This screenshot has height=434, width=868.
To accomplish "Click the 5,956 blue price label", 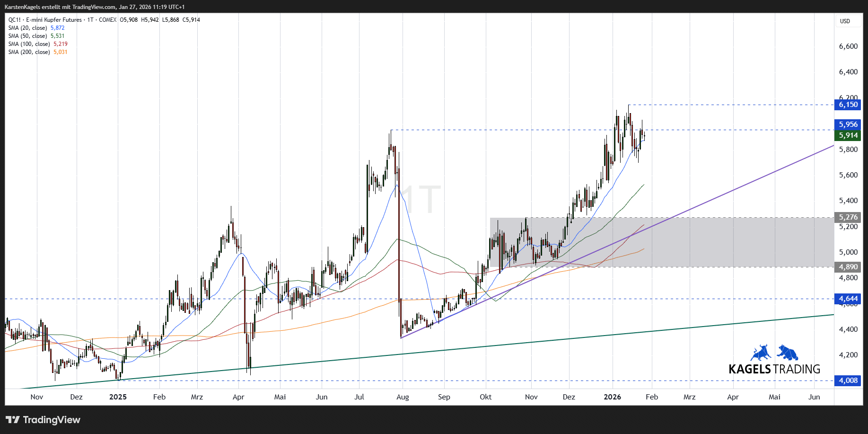I will click(848, 124).
